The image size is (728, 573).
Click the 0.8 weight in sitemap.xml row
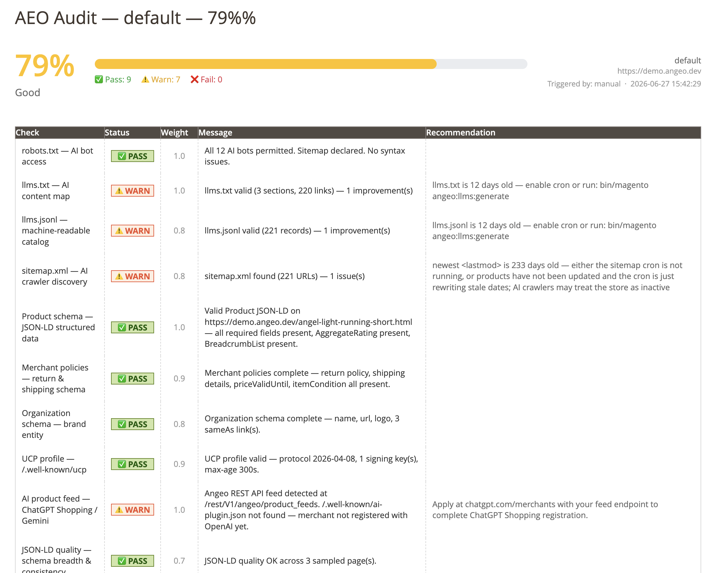[x=179, y=276]
